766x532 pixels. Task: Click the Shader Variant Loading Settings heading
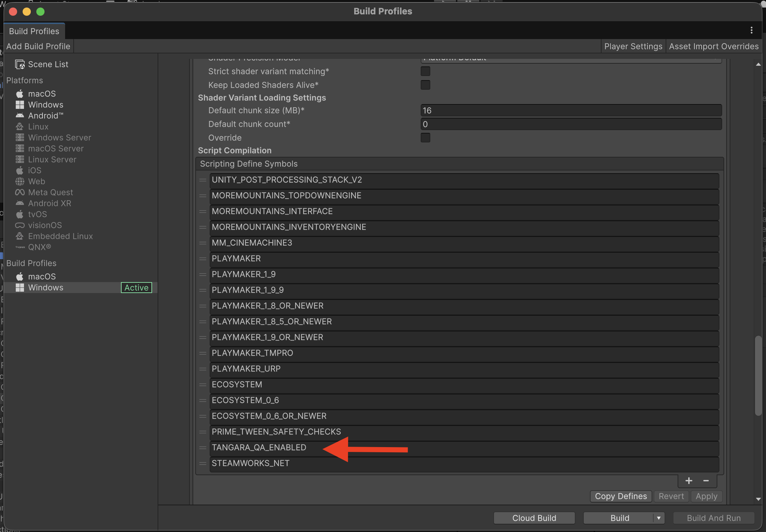[x=262, y=98]
